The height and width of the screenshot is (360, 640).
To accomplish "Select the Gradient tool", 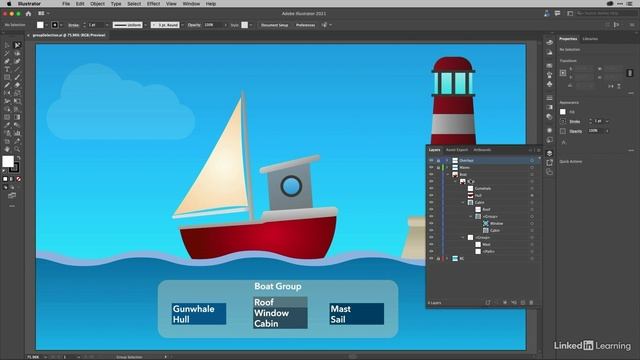I will pos(17,117).
